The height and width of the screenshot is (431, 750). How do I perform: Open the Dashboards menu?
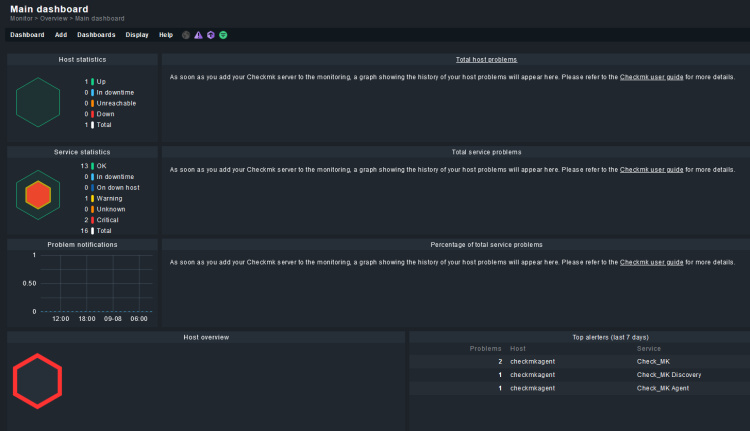pos(96,35)
